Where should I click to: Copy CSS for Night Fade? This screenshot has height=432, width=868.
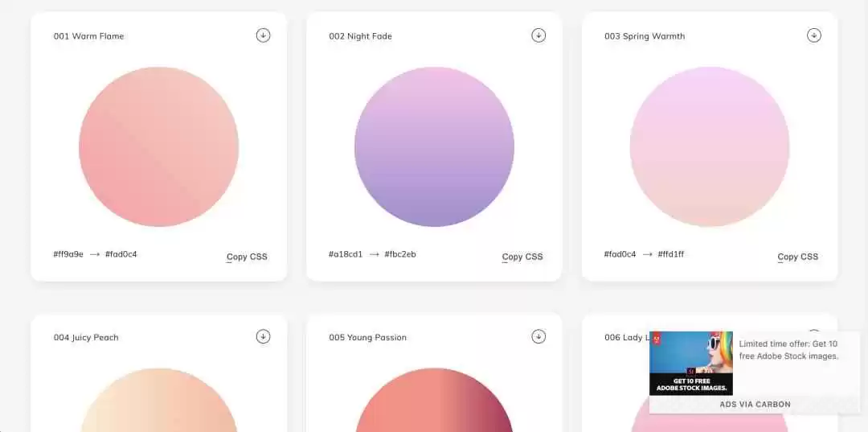click(522, 257)
